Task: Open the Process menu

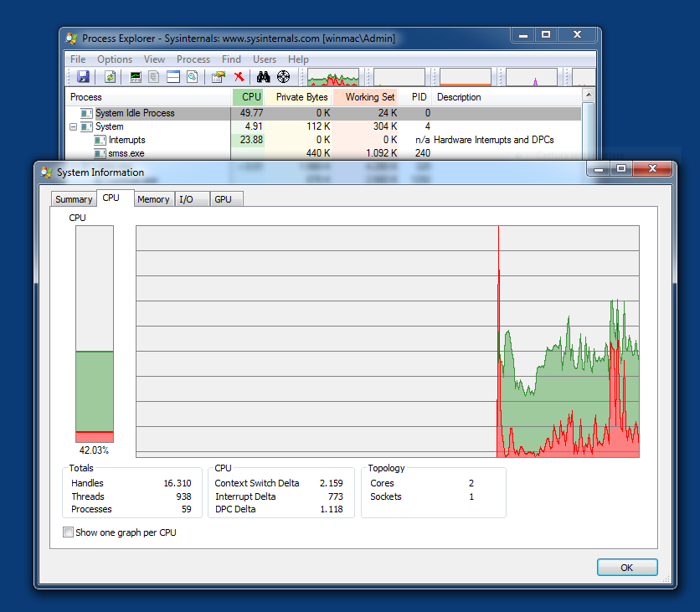Action: (x=193, y=59)
